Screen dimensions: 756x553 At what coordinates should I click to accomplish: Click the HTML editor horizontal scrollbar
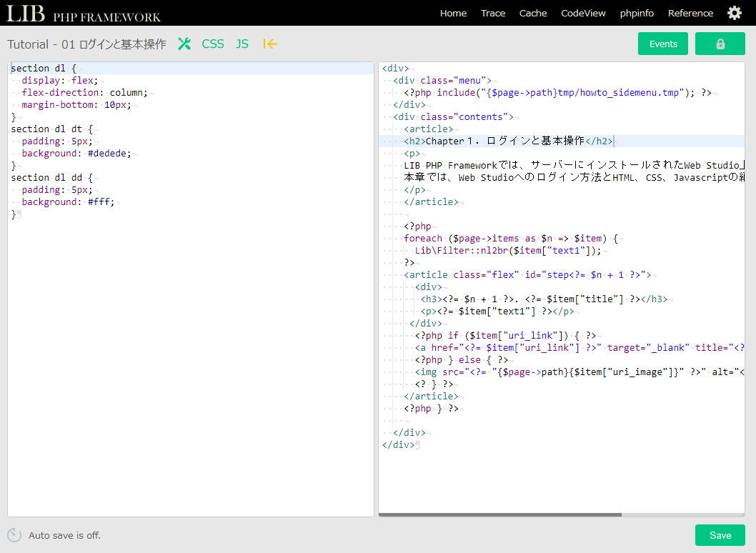(500, 514)
